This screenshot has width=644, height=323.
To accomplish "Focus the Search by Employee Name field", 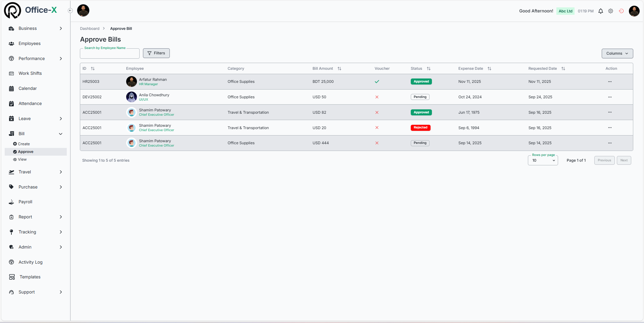I will (110, 54).
